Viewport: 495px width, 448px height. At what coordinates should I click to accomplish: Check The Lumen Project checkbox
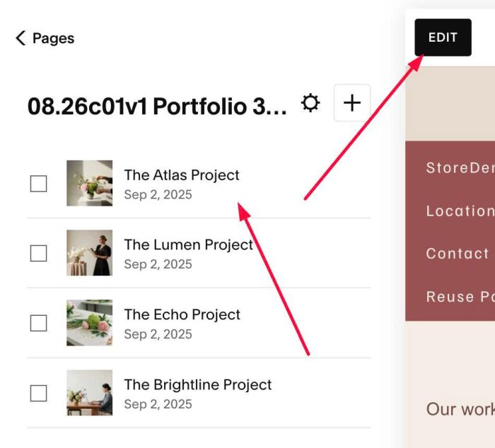(38, 254)
